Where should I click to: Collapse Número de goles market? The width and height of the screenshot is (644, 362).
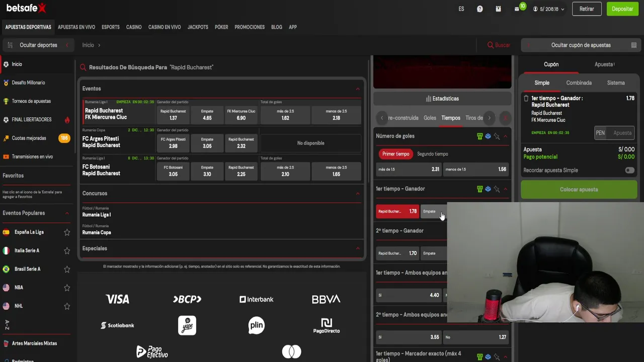(505, 136)
